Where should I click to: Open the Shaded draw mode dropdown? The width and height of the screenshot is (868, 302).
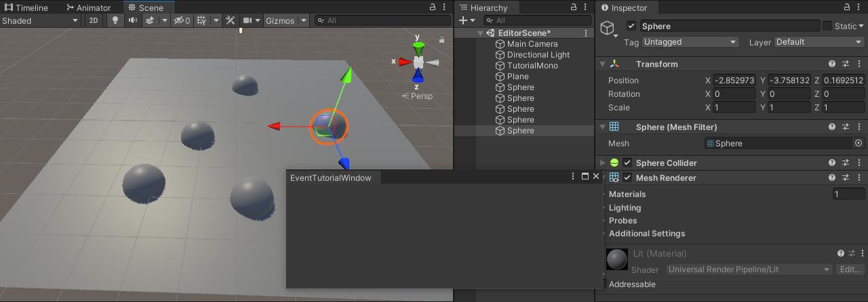tap(40, 20)
